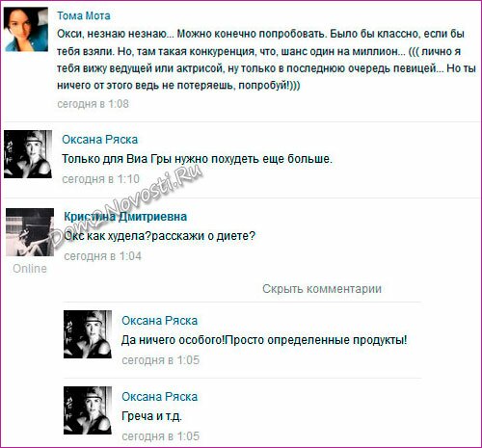Click the 'Только для Виа Гры' comment text
This screenshot has width=482, height=448.
point(197,159)
